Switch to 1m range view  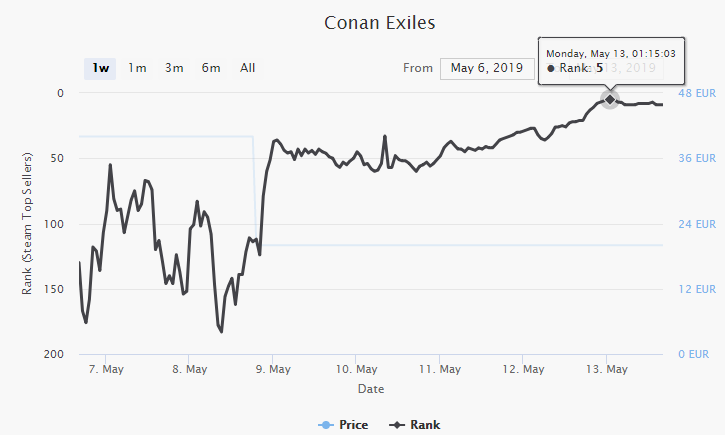(137, 68)
